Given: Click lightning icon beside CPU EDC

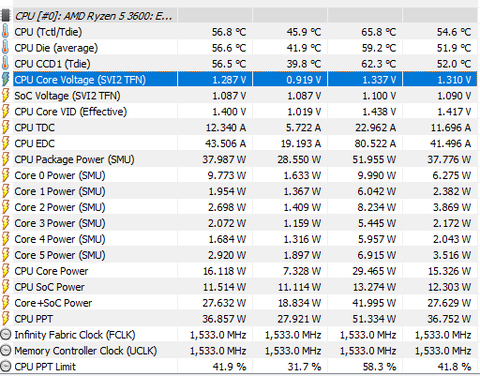Looking at the screenshot, I should (x=6, y=143).
